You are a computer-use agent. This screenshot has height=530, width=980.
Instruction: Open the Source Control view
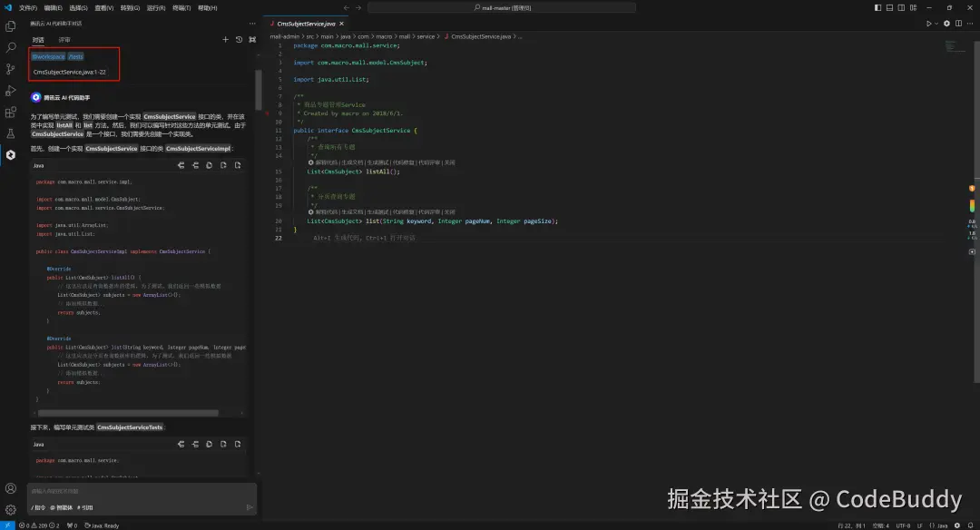coord(10,69)
